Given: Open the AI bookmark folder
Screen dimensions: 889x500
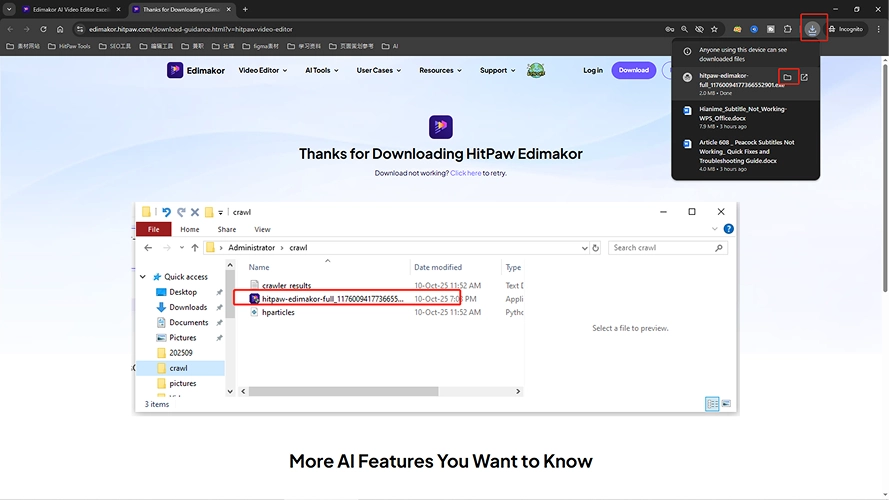Looking at the screenshot, I should click(x=390, y=46).
